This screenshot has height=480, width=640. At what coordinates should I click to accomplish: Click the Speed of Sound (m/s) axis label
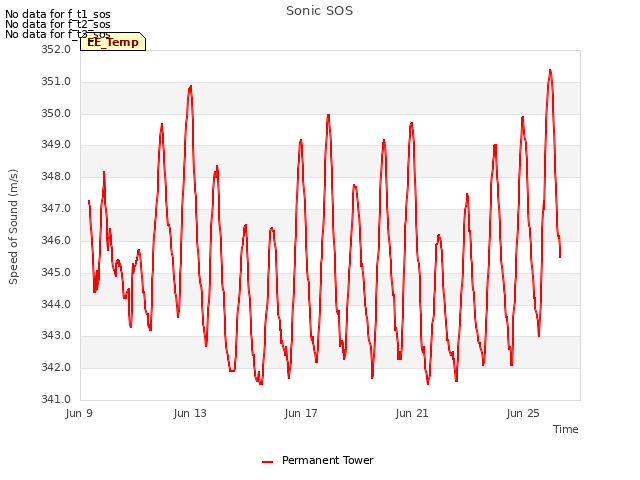click(13, 227)
